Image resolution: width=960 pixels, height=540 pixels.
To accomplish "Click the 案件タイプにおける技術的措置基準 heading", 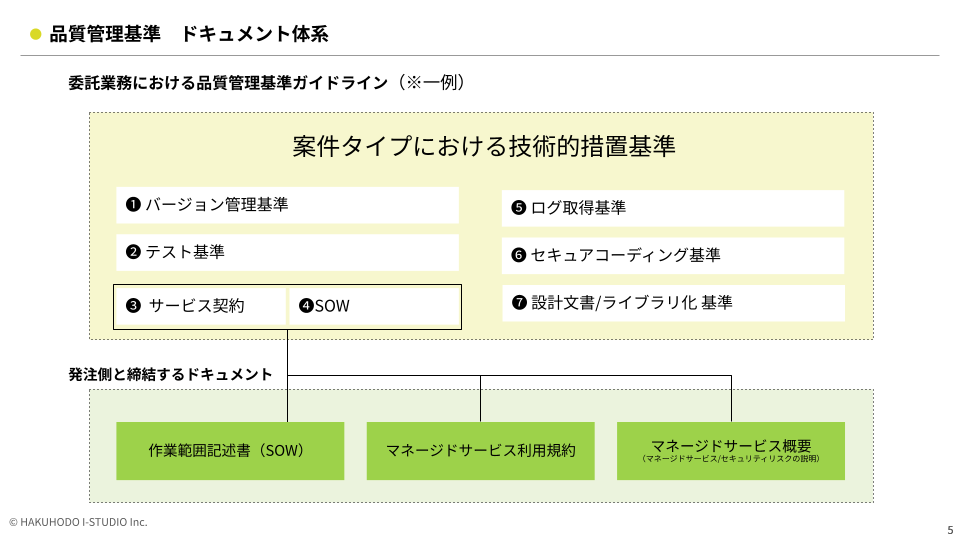I will click(x=484, y=147).
